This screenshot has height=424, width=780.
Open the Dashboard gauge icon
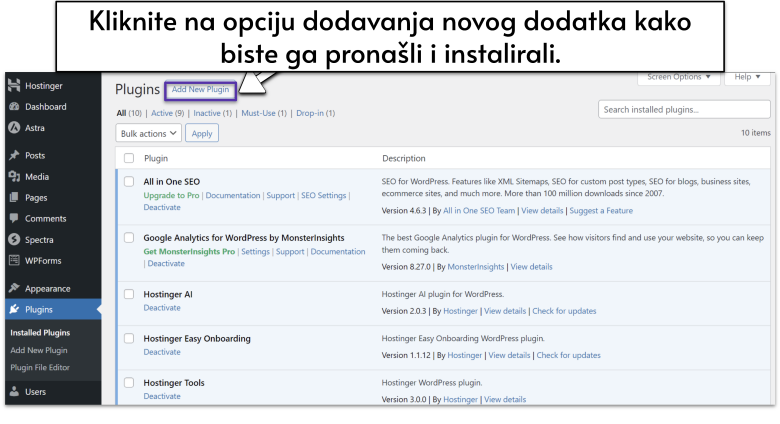tap(14, 106)
